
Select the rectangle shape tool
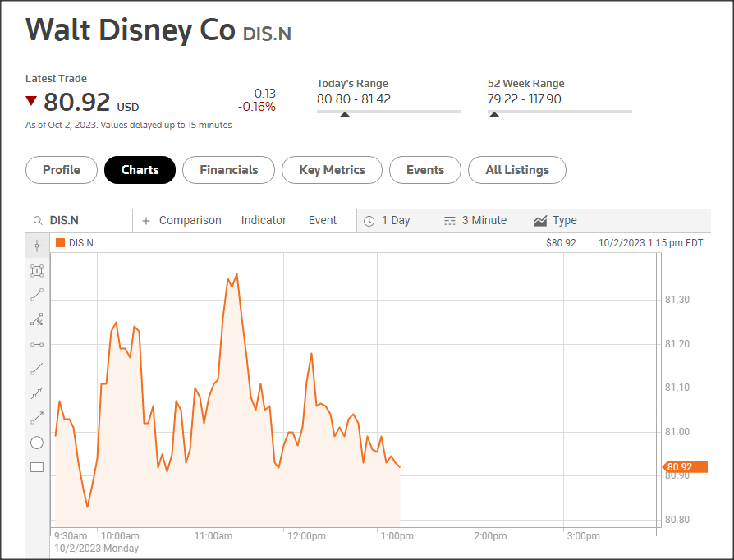click(37, 467)
